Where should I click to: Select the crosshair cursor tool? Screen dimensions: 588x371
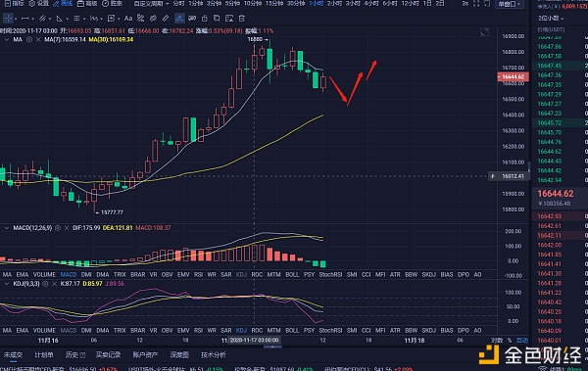[x=8, y=18]
